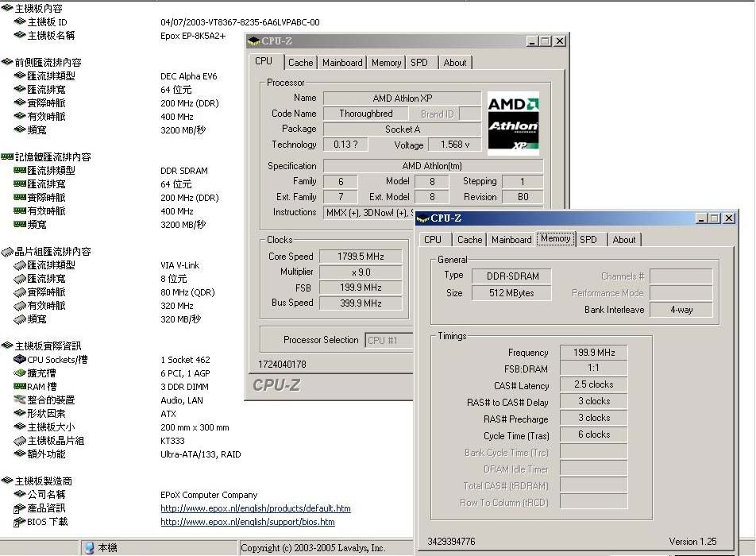Open the epox.nl products default.htm link
The height and width of the screenshot is (556, 756).
[x=256, y=508]
